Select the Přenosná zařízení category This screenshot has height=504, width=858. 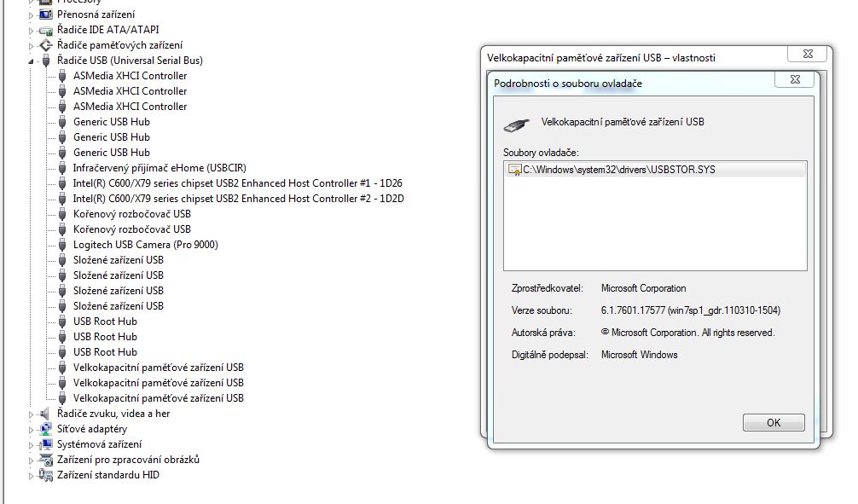pos(96,14)
